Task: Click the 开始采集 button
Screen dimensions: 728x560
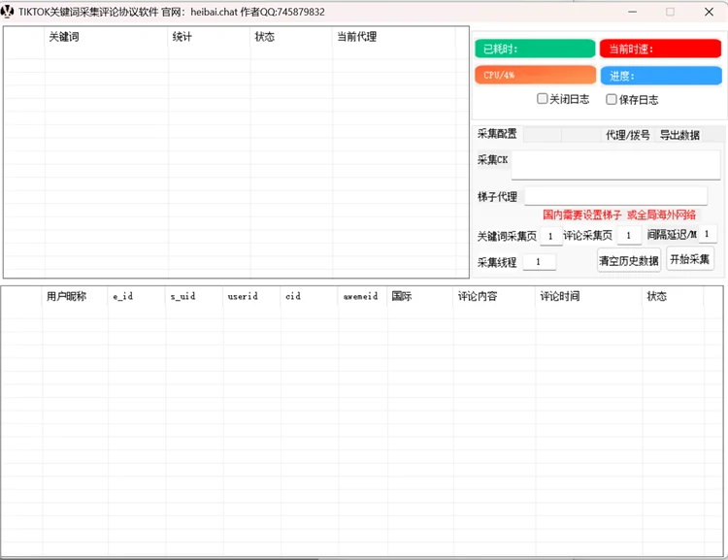Action: point(690,259)
